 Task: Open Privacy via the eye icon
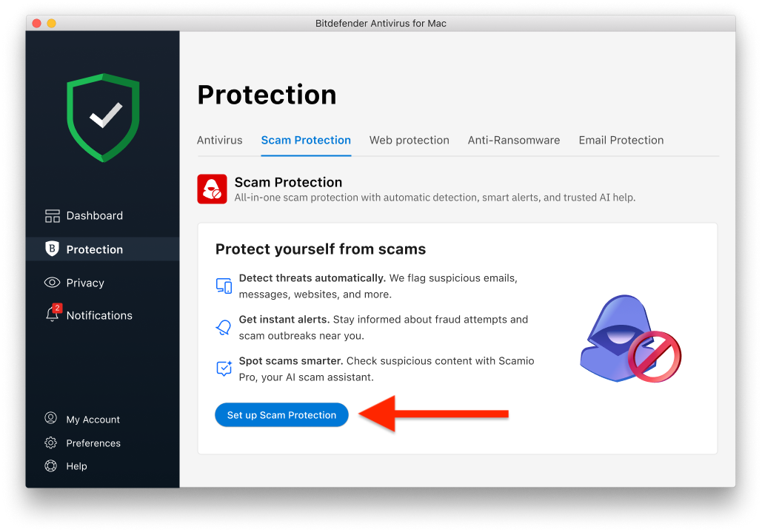(51, 282)
